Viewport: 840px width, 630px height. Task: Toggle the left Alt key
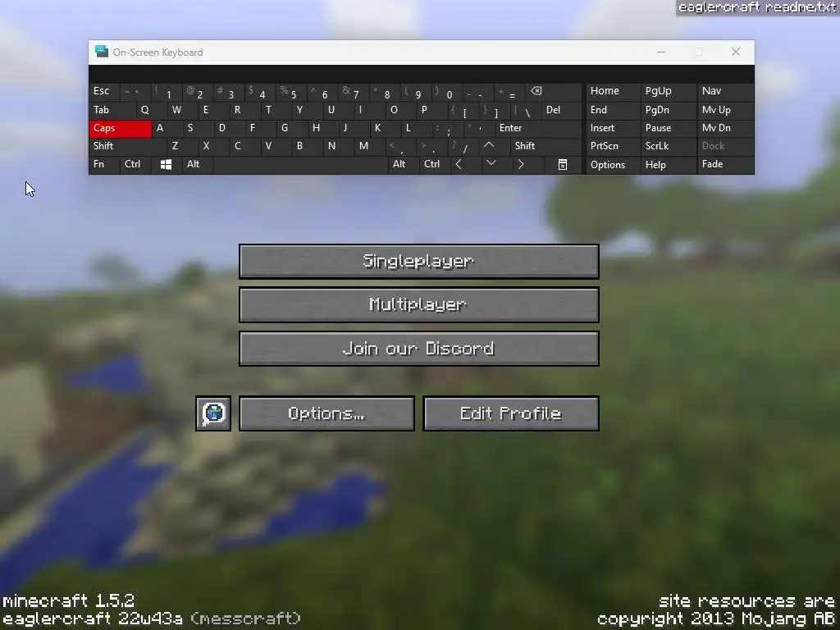[x=198, y=164]
